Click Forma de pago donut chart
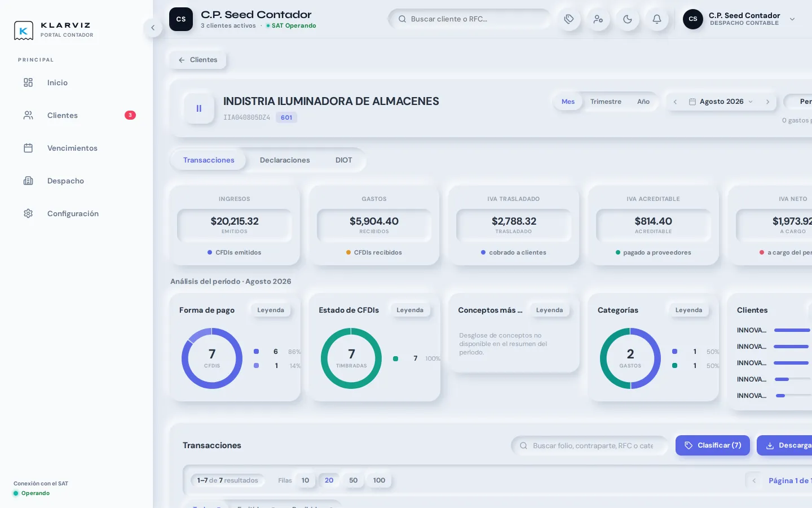Screen dimensions: 812x508 [x=212, y=358]
